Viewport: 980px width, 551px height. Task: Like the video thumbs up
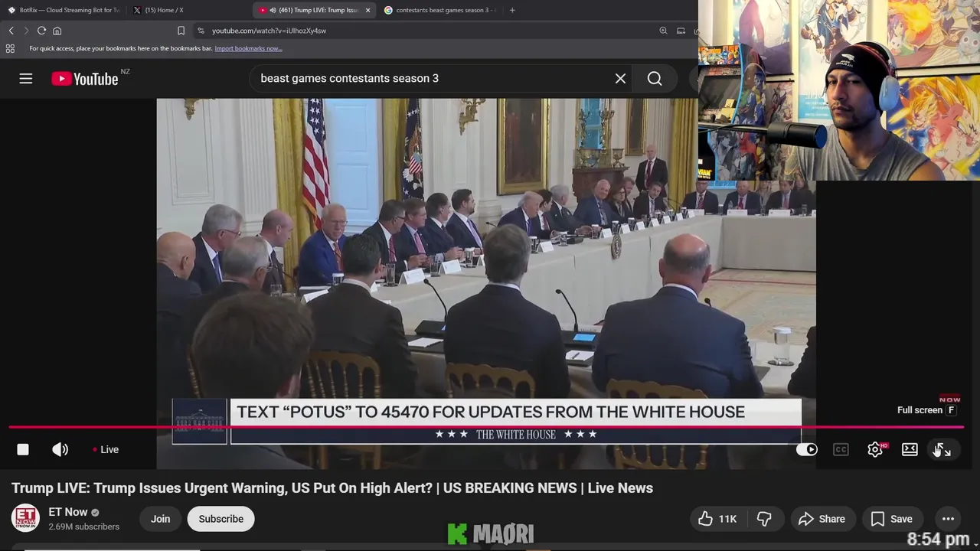pos(717,519)
